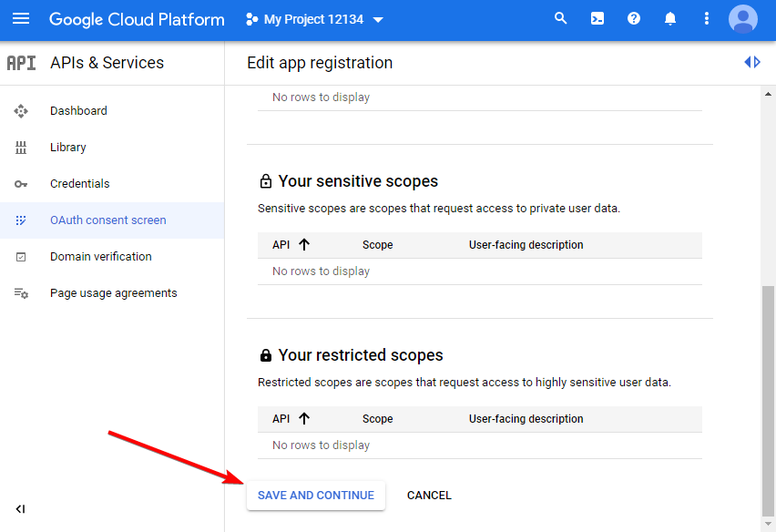Screen dimensions: 776x532
Task: Open the help icon
Action: coord(634,18)
